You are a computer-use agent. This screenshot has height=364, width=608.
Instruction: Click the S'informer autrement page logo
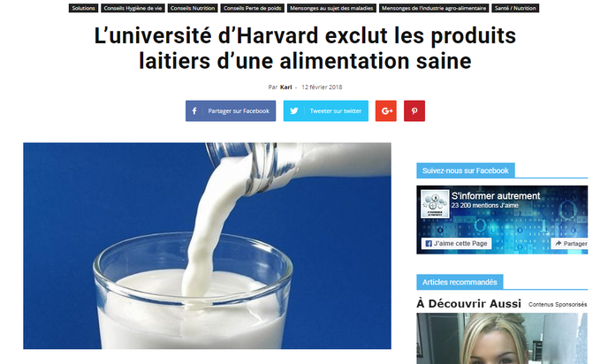(435, 204)
